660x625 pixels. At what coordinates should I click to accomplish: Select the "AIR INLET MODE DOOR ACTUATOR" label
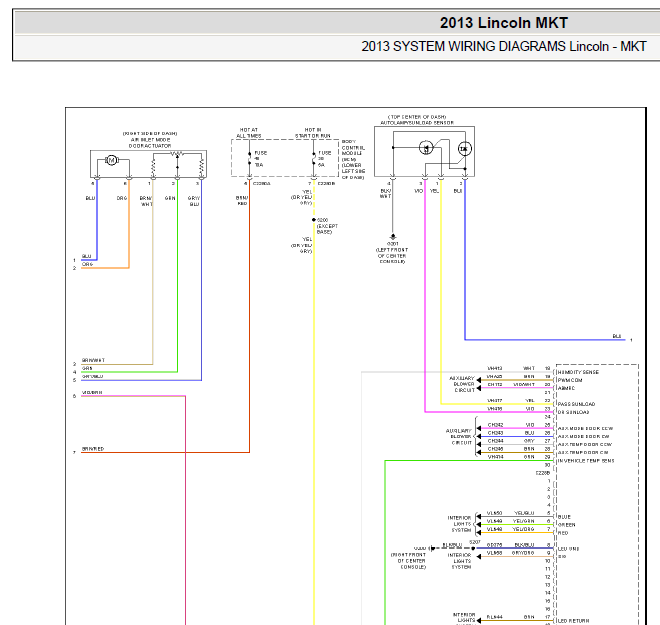coord(150,143)
